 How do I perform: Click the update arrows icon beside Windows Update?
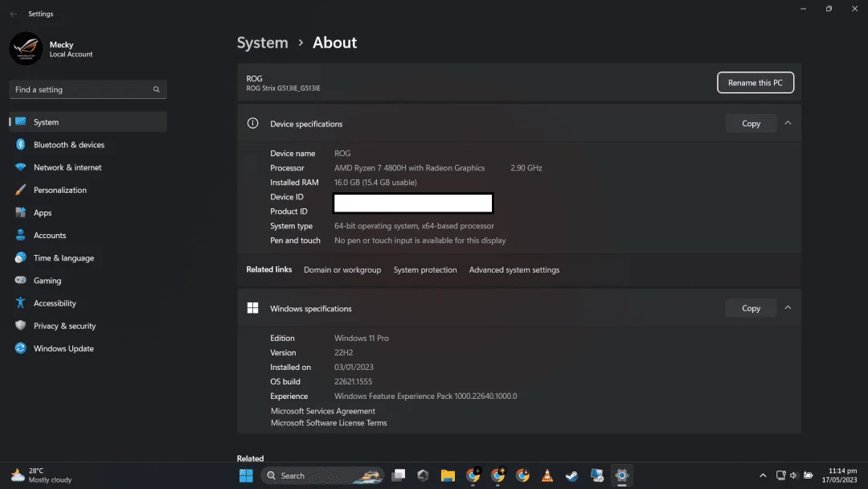pyautogui.click(x=20, y=348)
